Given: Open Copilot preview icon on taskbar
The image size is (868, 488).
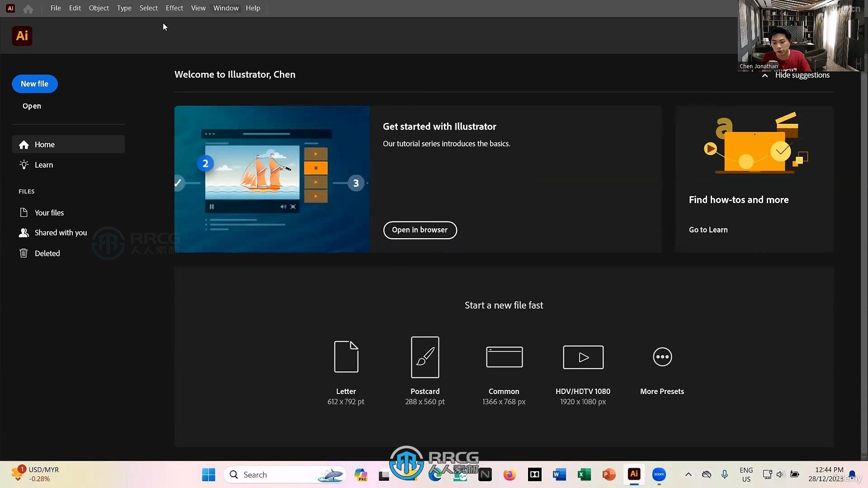Looking at the screenshot, I should [361, 475].
